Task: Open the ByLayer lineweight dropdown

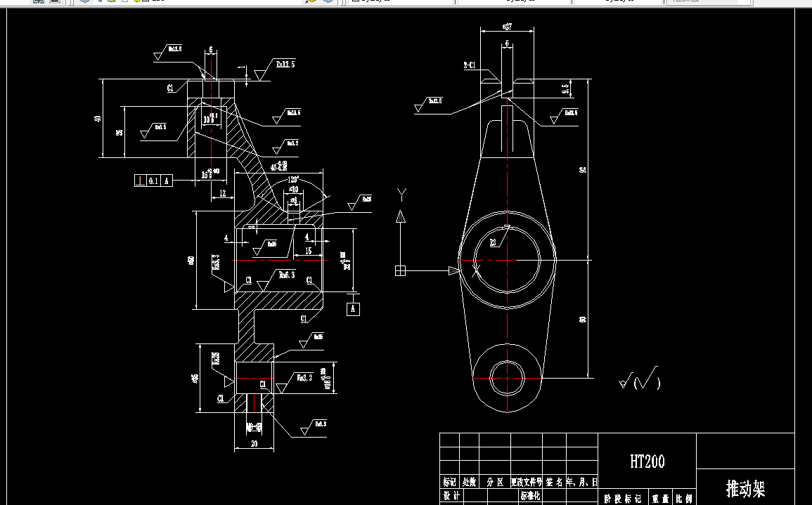Action: [619, 2]
